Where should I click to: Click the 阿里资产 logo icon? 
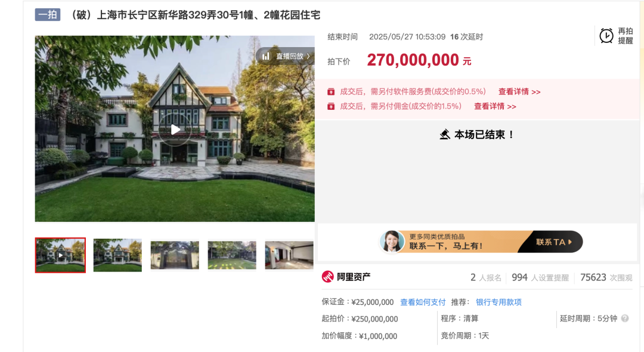pyautogui.click(x=328, y=277)
